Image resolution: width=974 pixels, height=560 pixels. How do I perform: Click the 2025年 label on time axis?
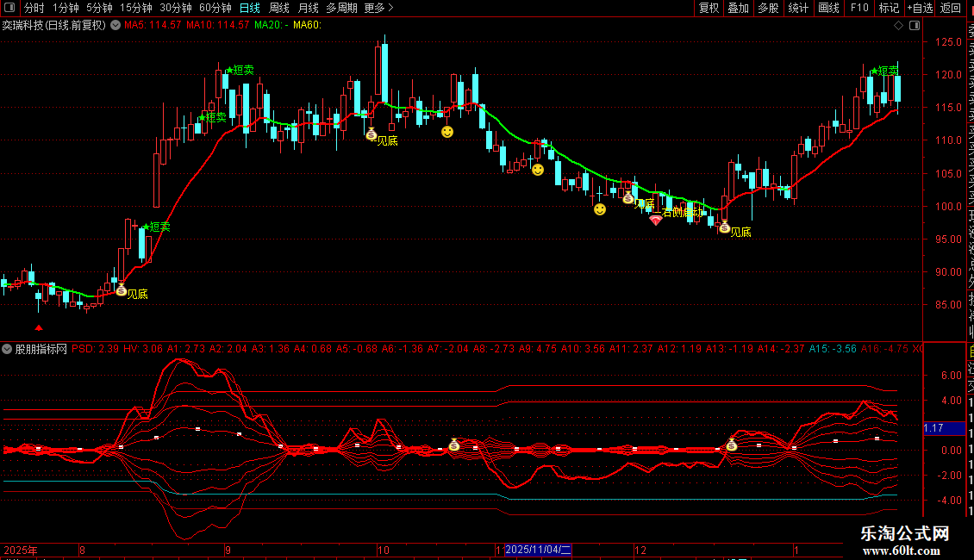tap(21, 550)
